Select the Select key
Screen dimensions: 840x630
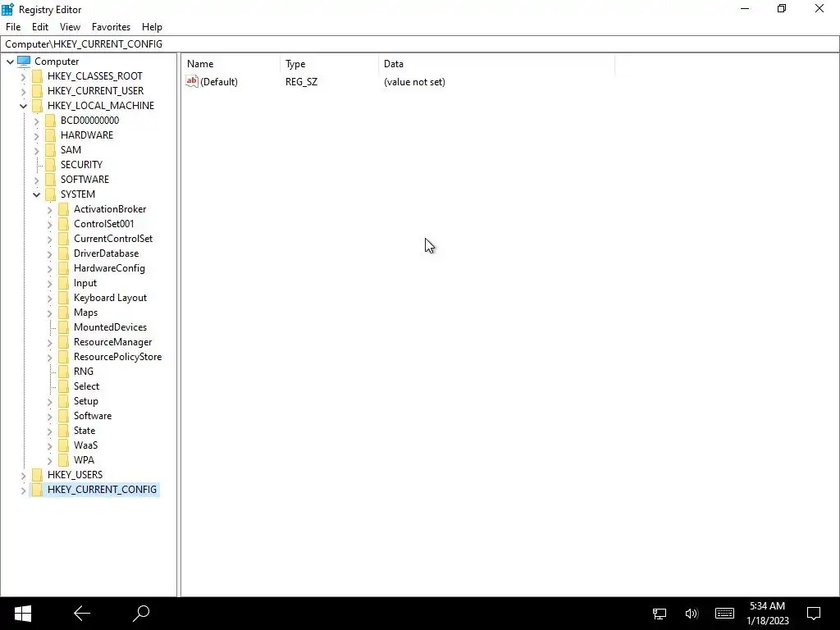[86, 386]
